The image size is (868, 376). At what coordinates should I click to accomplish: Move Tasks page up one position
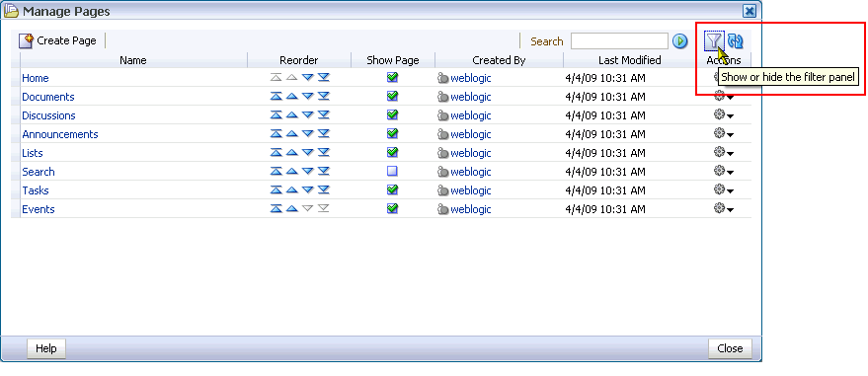coord(291,190)
